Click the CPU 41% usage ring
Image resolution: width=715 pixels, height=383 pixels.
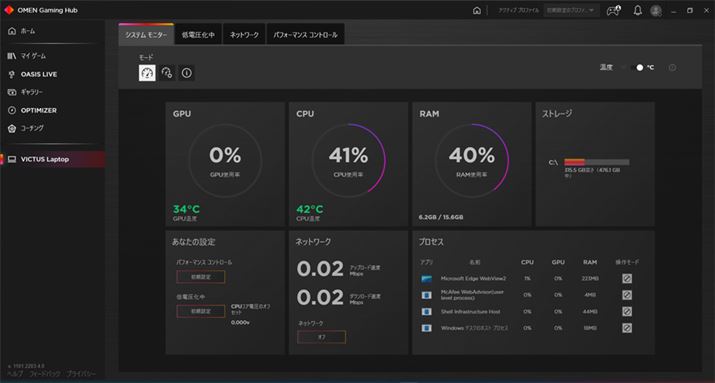point(348,160)
